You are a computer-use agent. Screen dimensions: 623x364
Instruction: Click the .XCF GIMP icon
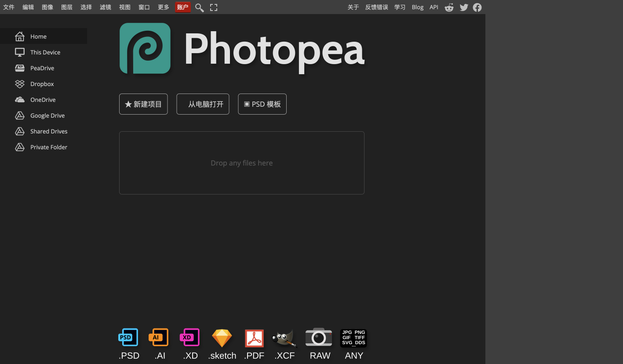click(284, 338)
